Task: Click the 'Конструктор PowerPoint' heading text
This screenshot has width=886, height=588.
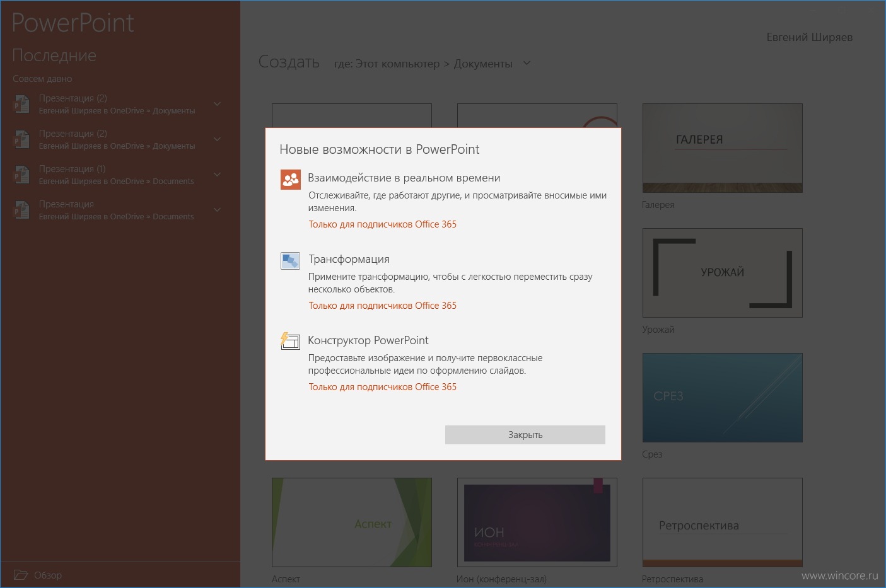Action: pyautogui.click(x=368, y=340)
